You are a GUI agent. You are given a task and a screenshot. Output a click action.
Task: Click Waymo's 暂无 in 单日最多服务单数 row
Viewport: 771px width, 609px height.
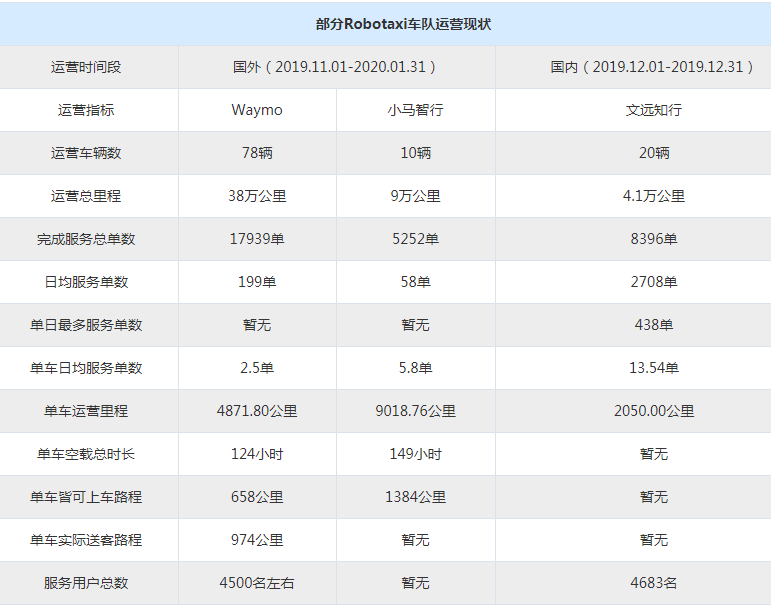[x=257, y=325]
